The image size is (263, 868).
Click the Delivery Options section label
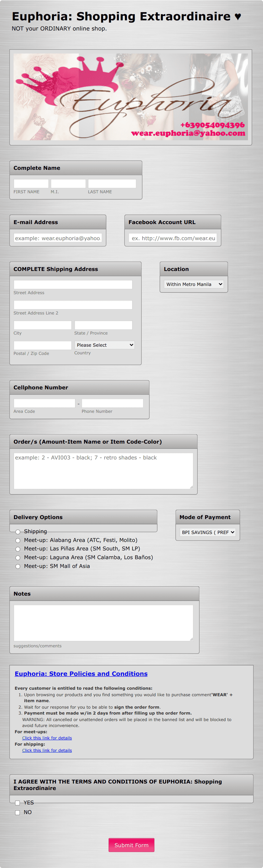pyautogui.click(x=38, y=517)
